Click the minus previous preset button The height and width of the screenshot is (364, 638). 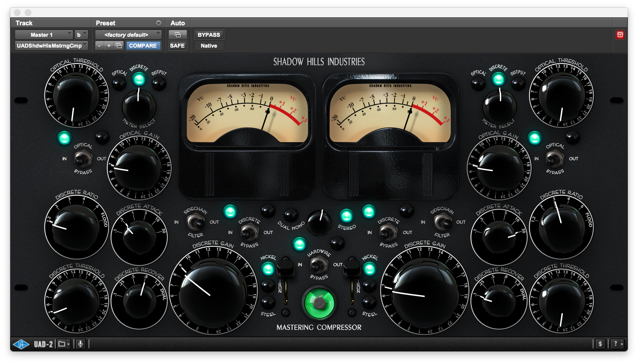pos(99,46)
